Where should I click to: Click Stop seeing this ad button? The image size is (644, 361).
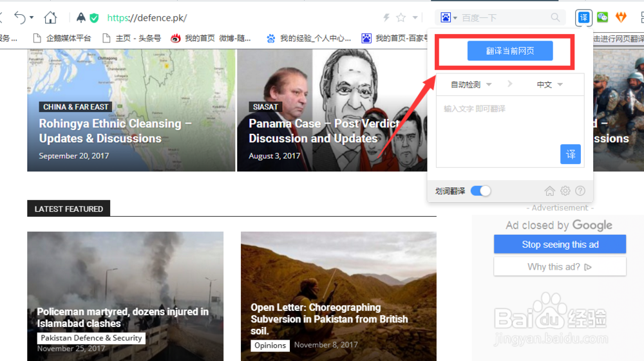pos(560,245)
